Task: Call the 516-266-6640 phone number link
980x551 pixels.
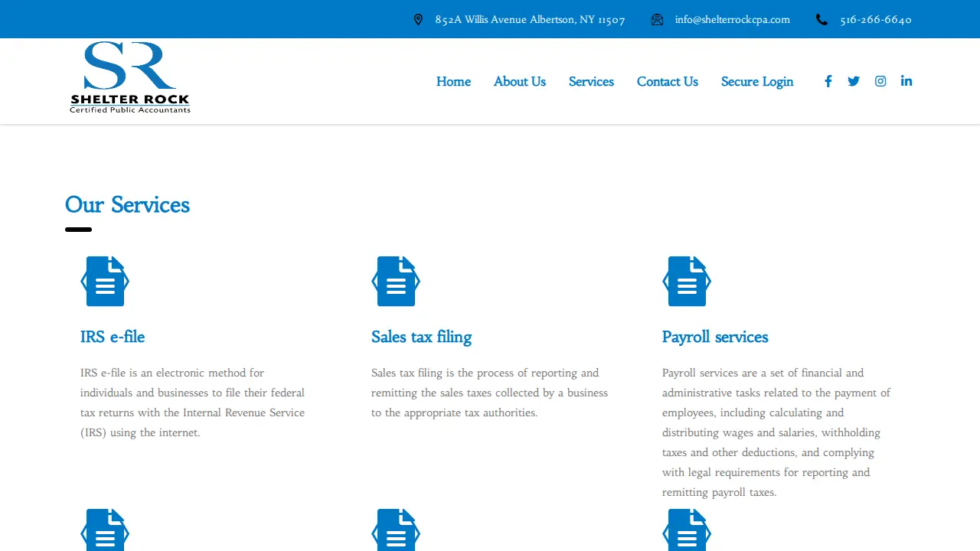Action: click(x=876, y=20)
